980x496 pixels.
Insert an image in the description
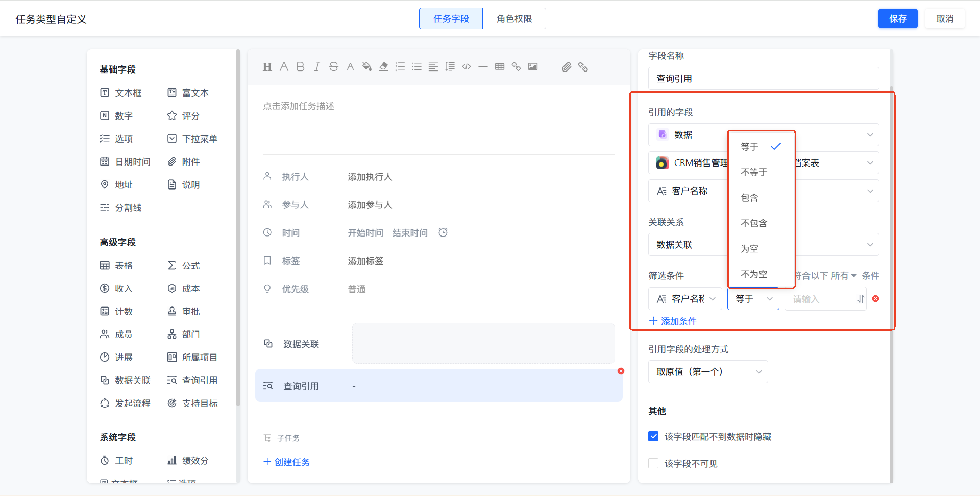pyautogui.click(x=533, y=67)
